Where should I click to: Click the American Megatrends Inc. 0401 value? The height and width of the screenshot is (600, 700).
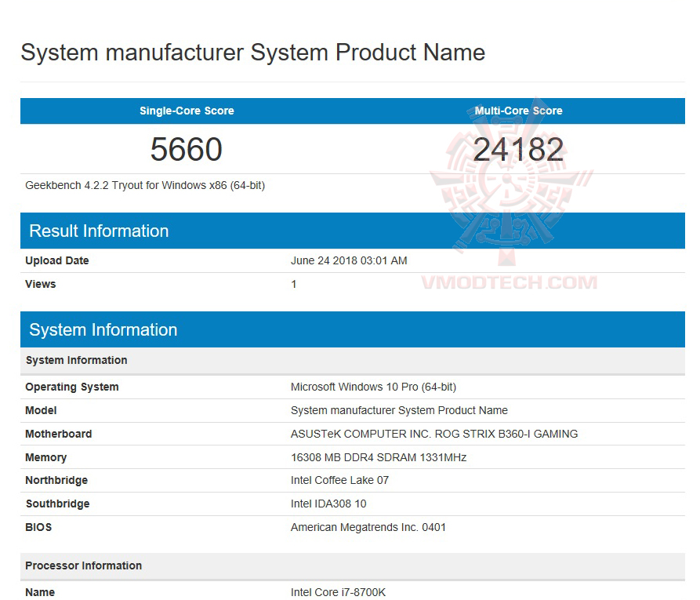368,527
